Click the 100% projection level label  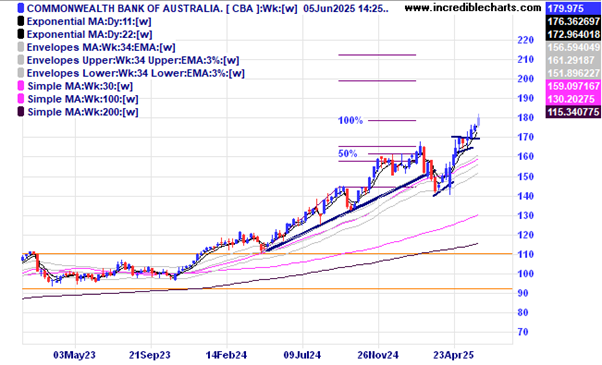(x=350, y=121)
